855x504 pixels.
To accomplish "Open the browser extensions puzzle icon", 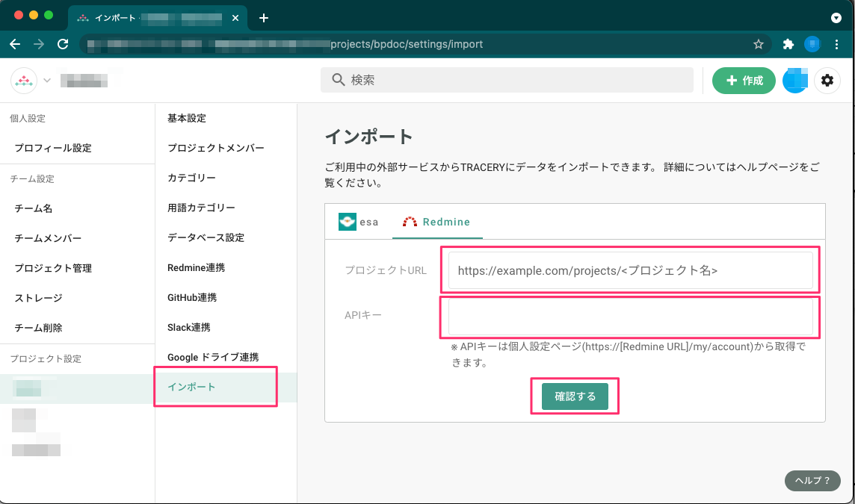I will (x=788, y=44).
